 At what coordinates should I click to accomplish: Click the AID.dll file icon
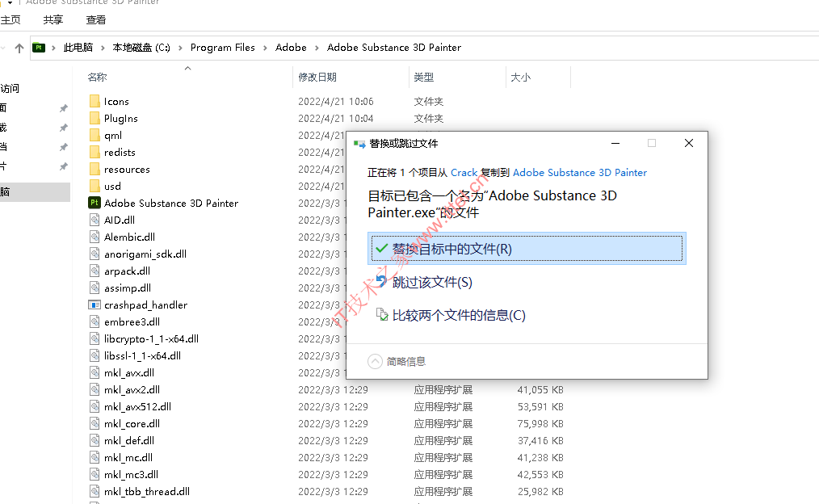pyautogui.click(x=94, y=220)
